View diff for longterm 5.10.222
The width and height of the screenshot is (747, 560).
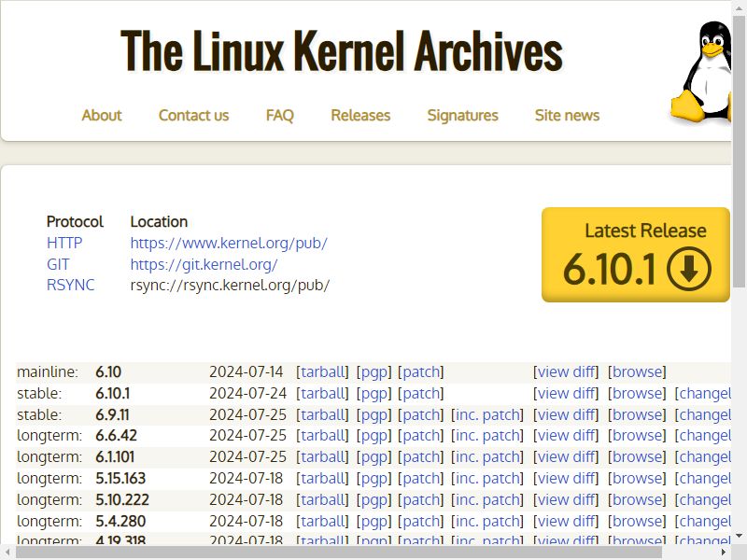pos(566,499)
